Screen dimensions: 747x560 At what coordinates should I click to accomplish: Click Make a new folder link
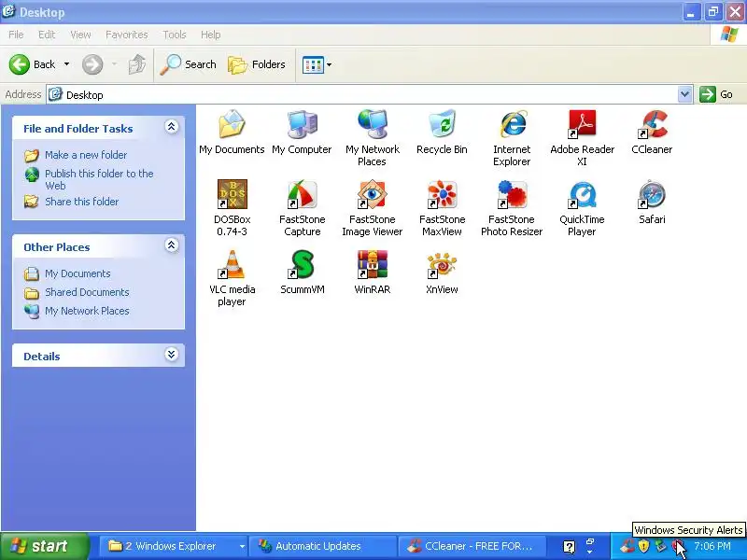86,155
